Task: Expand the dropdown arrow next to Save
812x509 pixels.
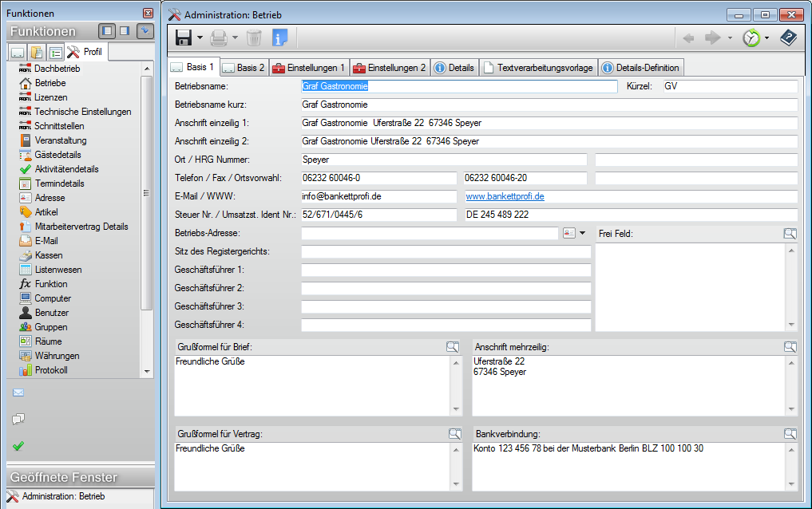Action: pyautogui.click(x=200, y=37)
